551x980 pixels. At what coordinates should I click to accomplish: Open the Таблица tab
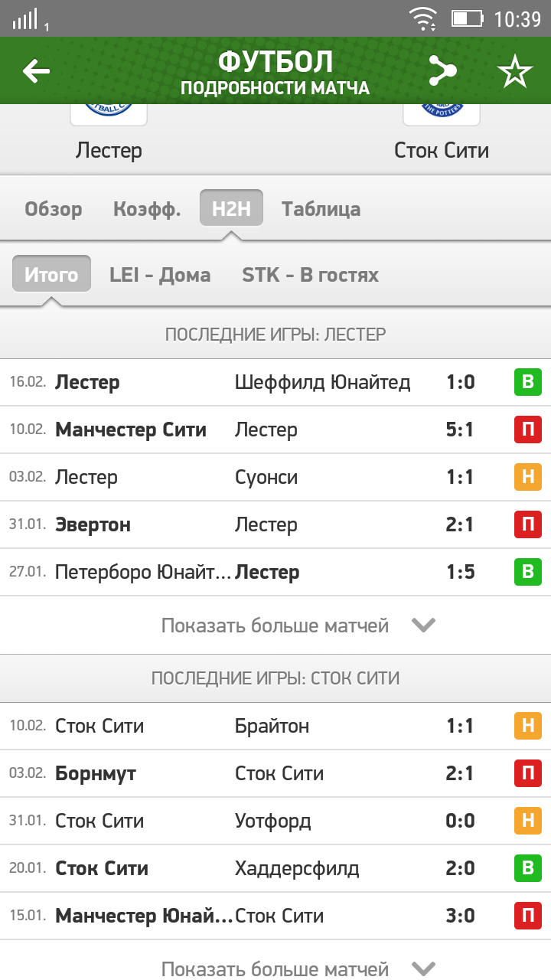click(x=321, y=209)
